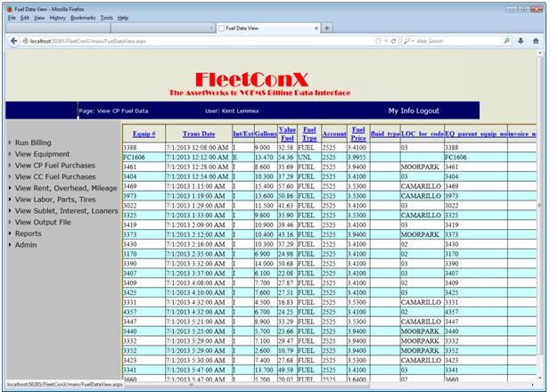558x392 pixels.
Task: Expand the View Equipment menu item
Action: click(x=42, y=154)
